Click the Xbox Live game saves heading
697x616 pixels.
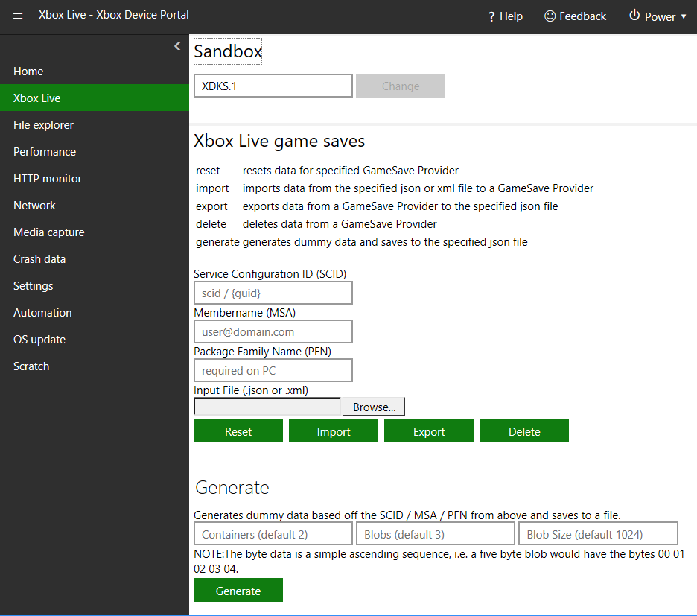(279, 141)
